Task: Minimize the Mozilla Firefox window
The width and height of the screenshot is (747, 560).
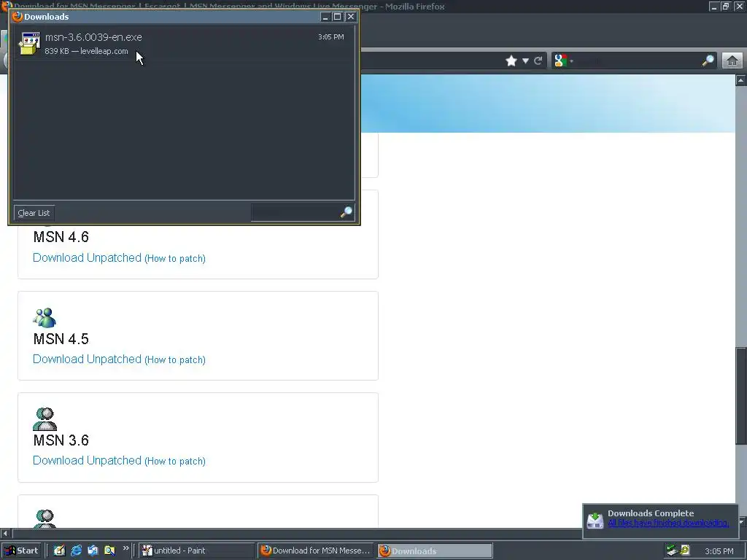Action: (713, 7)
